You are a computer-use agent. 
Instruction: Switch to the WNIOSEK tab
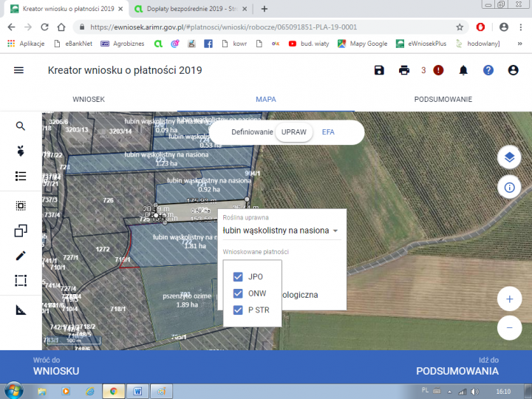(89, 99)
